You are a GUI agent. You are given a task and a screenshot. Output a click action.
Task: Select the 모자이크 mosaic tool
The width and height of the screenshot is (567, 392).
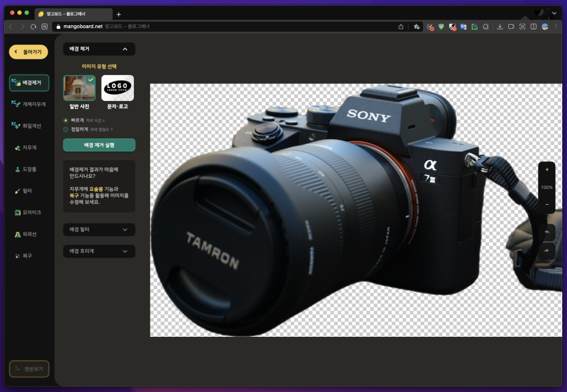click(29, 212)
